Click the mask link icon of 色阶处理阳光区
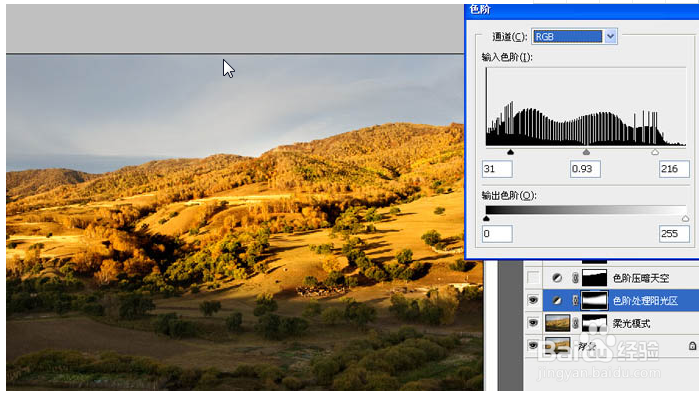The width and height of the screenshot is (700, 398). tap(575, 300)
